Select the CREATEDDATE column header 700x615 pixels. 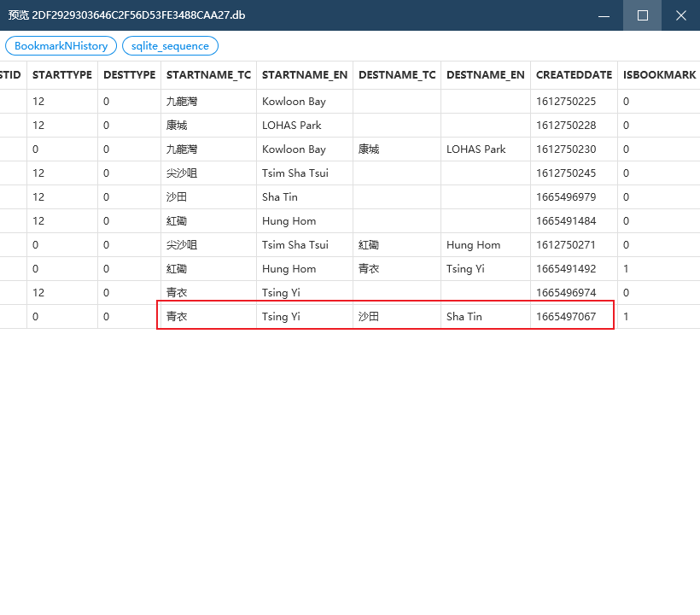tap(574, 75)
